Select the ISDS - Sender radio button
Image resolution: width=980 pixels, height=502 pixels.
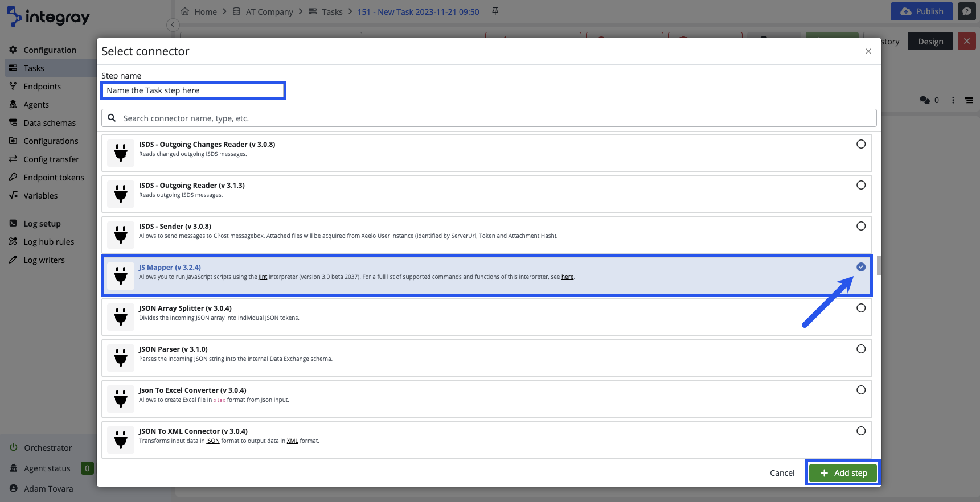point(860,226)
